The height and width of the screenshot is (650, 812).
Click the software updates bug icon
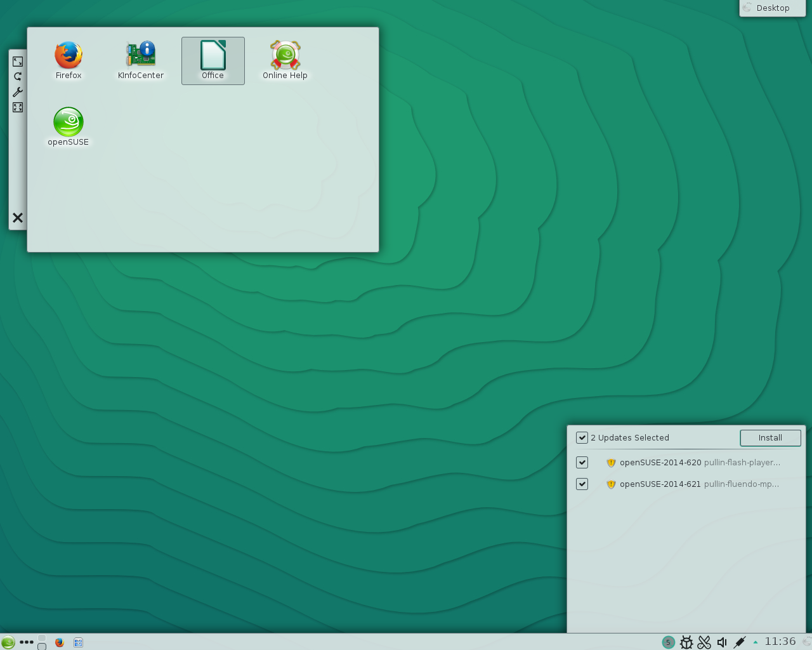[686, 642]
